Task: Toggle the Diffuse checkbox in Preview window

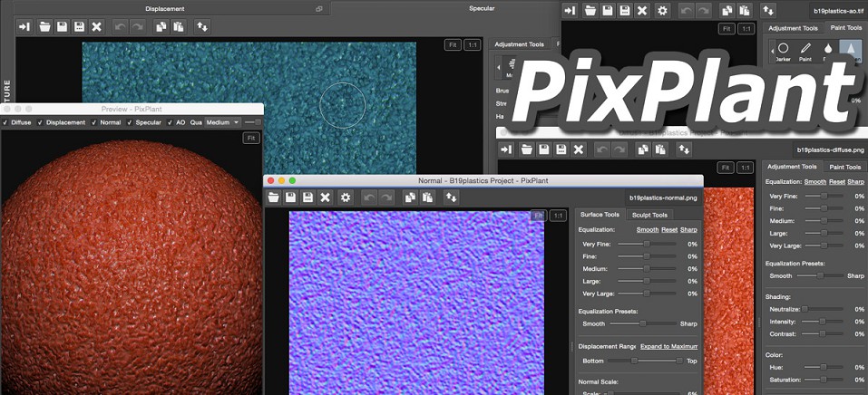Action: click(6, 122)
